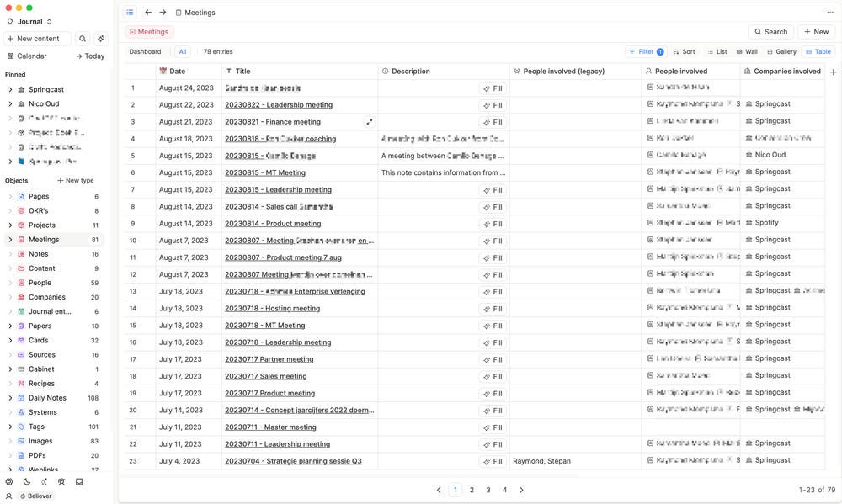Expand the Finance meeting row icon
This screenshot has width=842, height=504.
[x=370, y=122]
